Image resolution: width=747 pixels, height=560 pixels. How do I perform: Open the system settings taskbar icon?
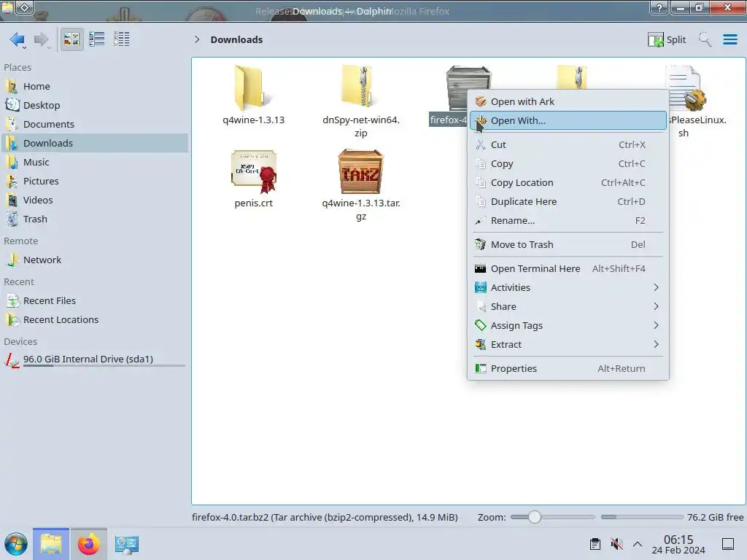[126, 544]
